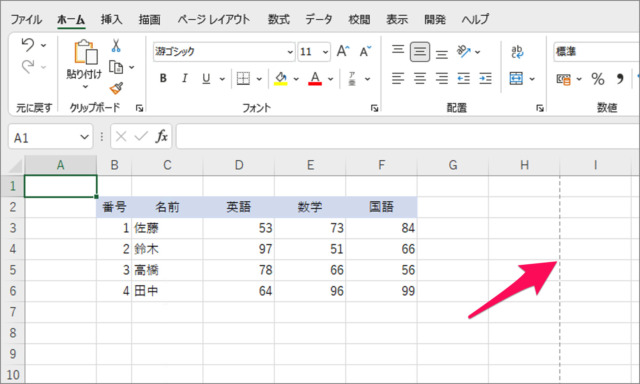The width and height of the screenshot is (640, 384).
Task: Select cell with value 99
Action: coord(381,291)
